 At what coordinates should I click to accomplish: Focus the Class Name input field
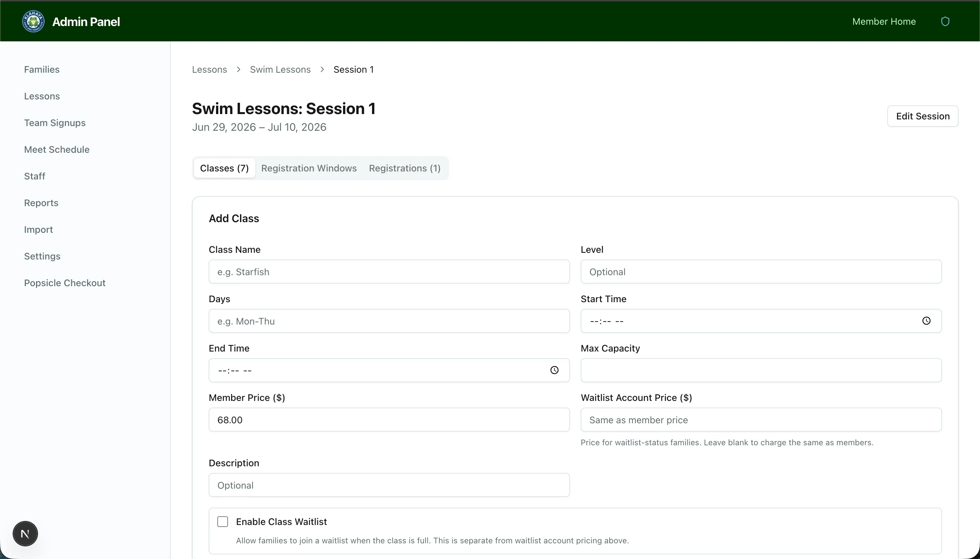pos(389,272)
